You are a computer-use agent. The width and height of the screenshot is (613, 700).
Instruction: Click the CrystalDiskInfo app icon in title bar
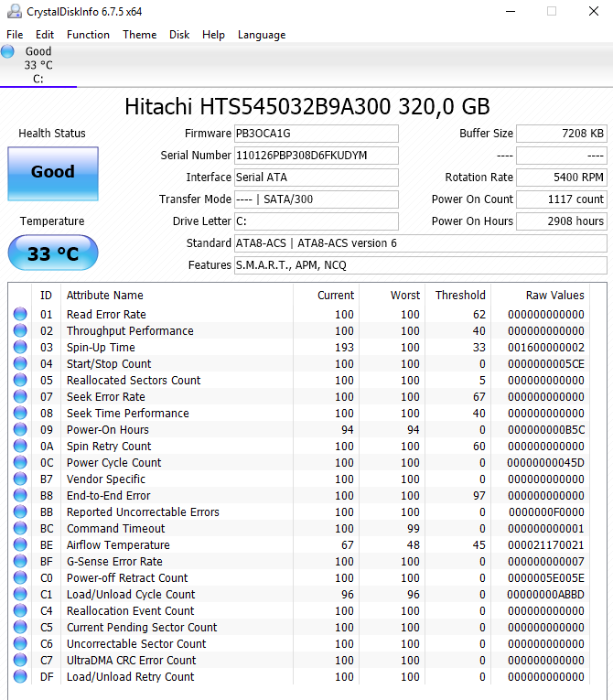point(15,11)
